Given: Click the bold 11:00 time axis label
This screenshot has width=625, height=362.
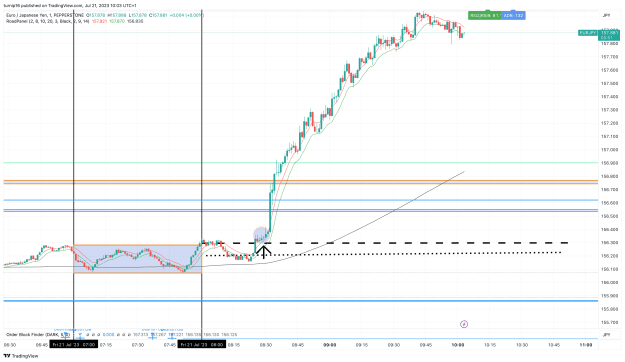Looking at the screenshot, I should point(586,345).
